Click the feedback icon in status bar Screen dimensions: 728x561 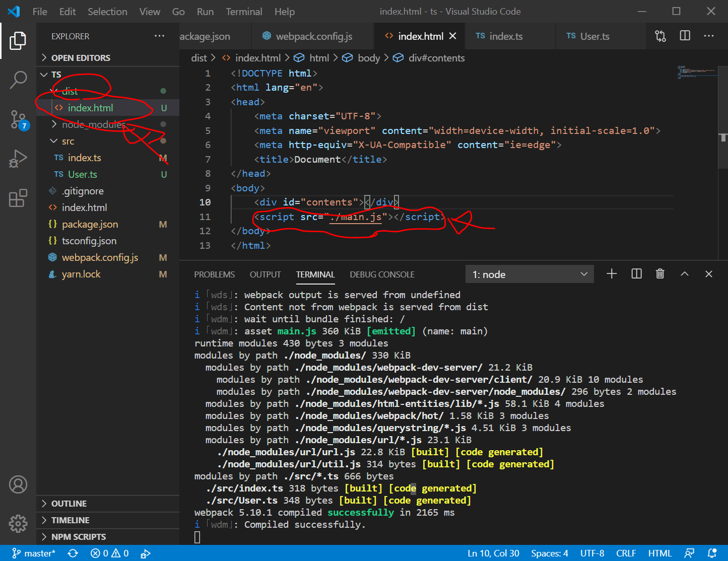point(689,553)
